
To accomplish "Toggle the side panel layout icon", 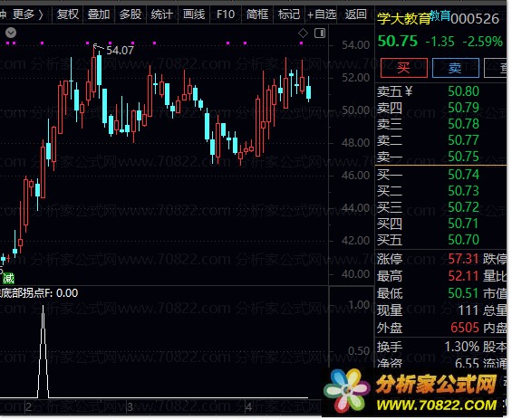I will click(320, 33).
